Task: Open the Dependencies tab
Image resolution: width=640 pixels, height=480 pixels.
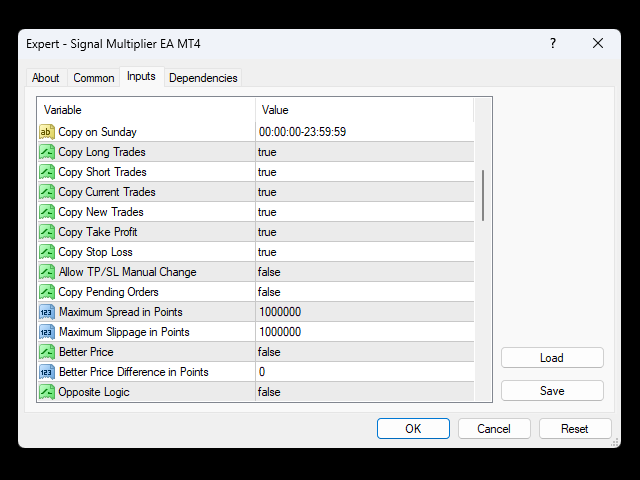Action: [x=203, y=78]
